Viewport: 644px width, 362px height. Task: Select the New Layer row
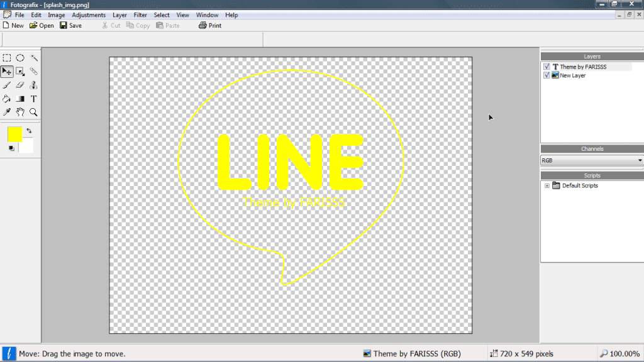587,75
